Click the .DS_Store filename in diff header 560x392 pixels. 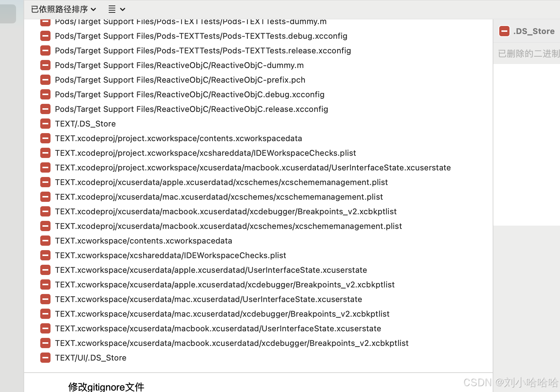[x=534, y=31]
